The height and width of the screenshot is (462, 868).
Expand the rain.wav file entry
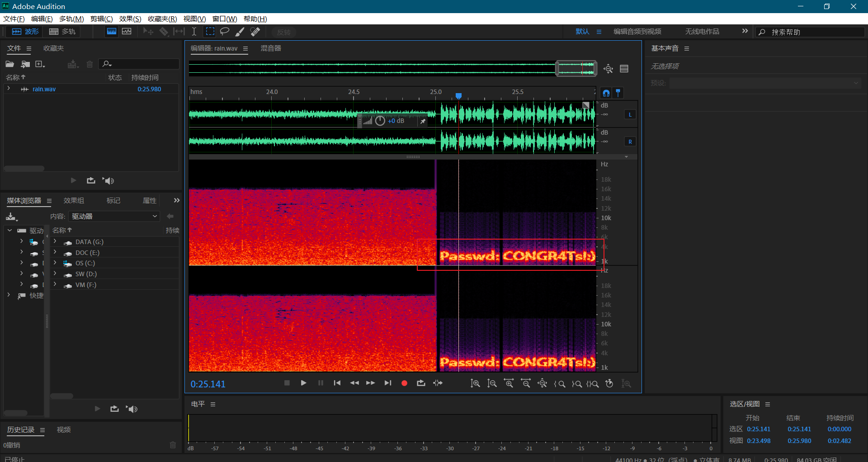click(9, 89)
